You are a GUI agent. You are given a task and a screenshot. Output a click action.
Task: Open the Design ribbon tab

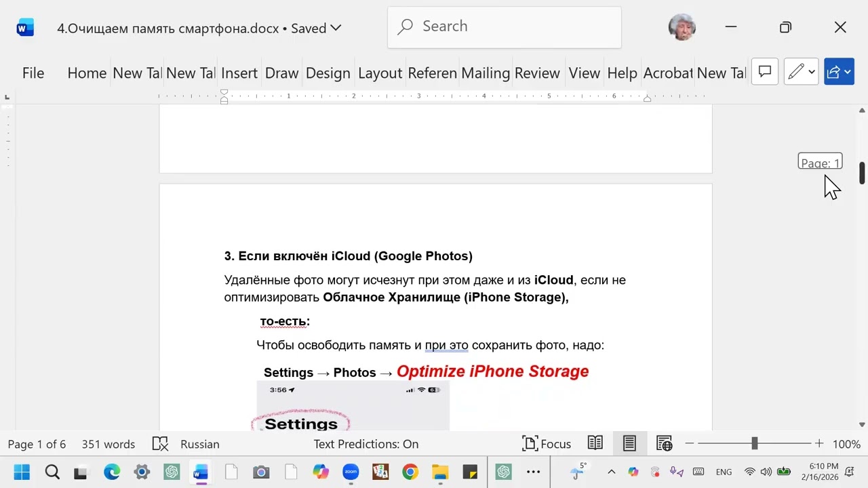pyautogui.click(x=328, y=73)
